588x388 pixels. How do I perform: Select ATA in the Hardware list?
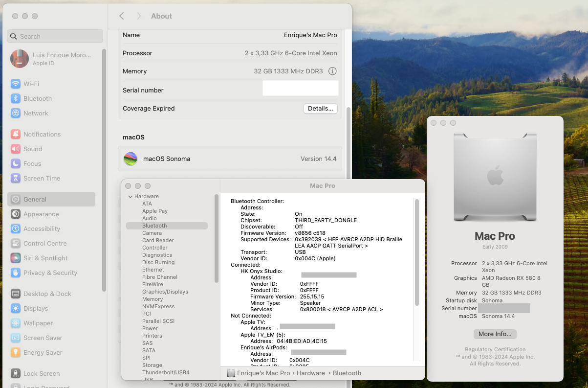pos(147,204)
